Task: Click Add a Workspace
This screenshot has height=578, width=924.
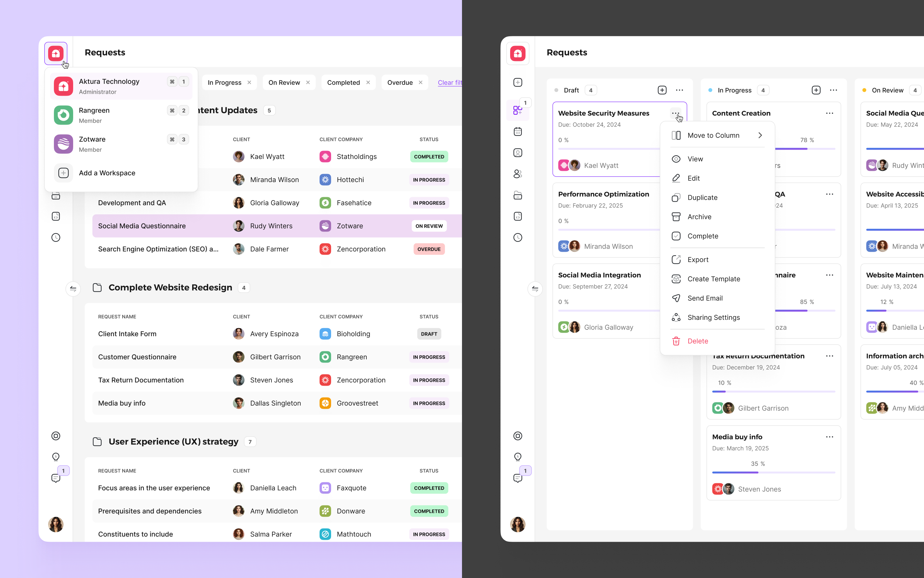Action: point(121,173)
